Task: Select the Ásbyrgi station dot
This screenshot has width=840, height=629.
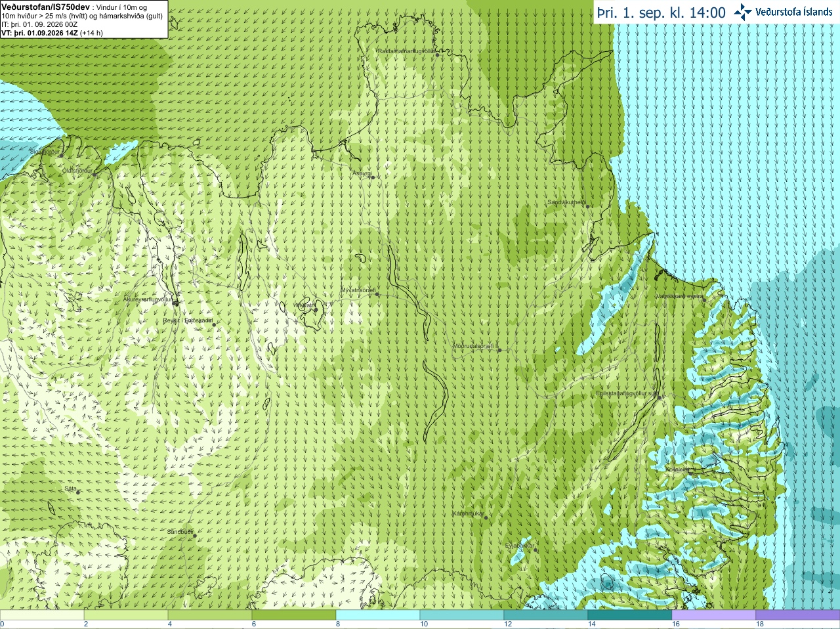Action: pos(371,177)
